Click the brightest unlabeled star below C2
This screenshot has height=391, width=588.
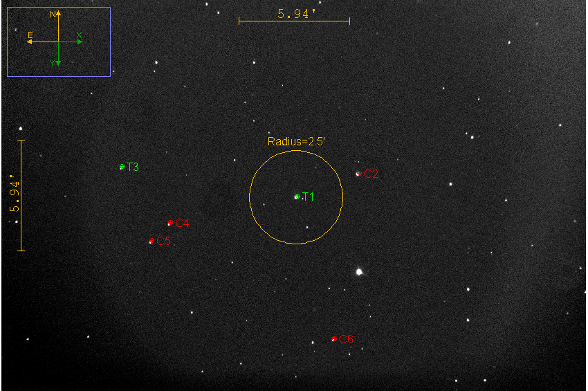pos(359,272)
